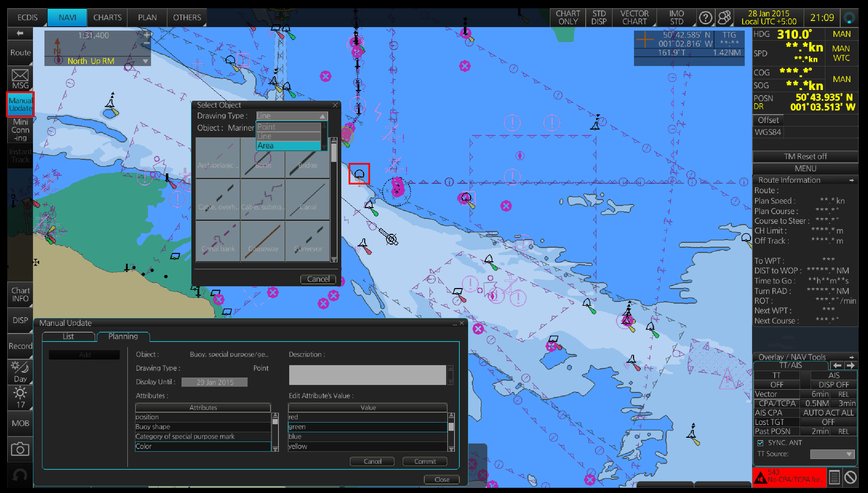Switch to the Planning tab
Screen dimensions: 868x493
coord(123,336)
